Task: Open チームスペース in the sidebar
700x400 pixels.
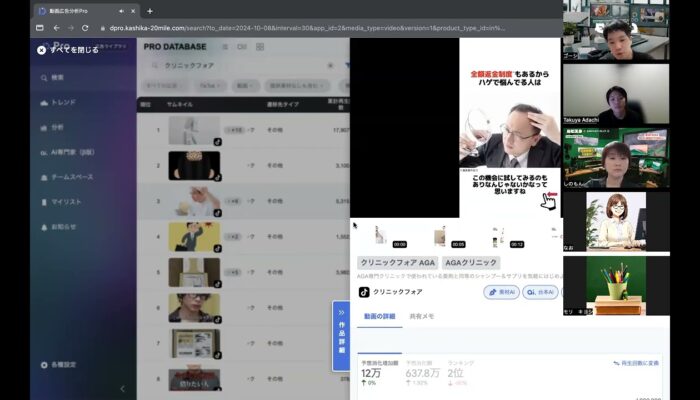Action: (x=67, y=177)
